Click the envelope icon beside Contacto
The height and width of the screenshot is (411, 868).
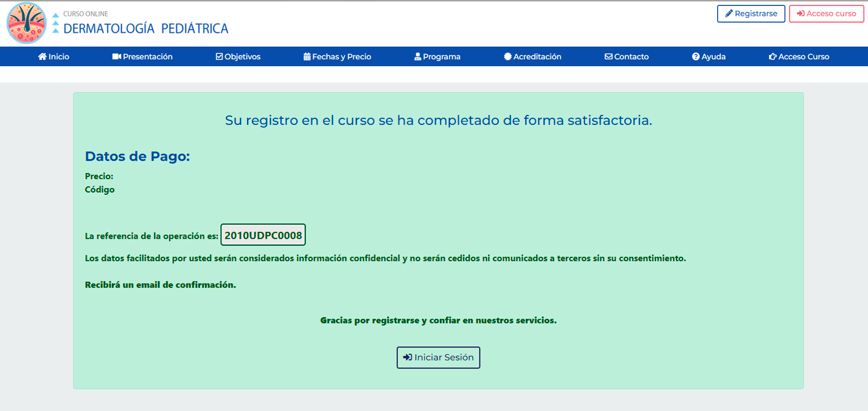(x=609, y=56)
